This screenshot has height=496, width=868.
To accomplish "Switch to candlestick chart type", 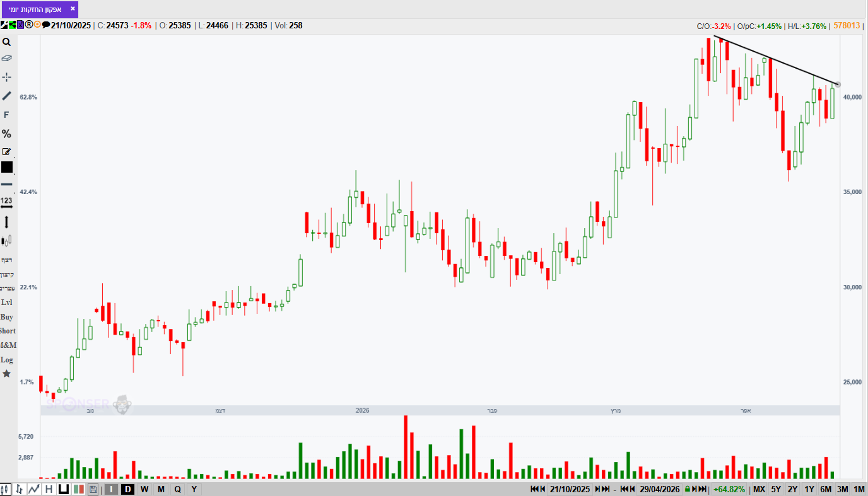I will 6,489.
